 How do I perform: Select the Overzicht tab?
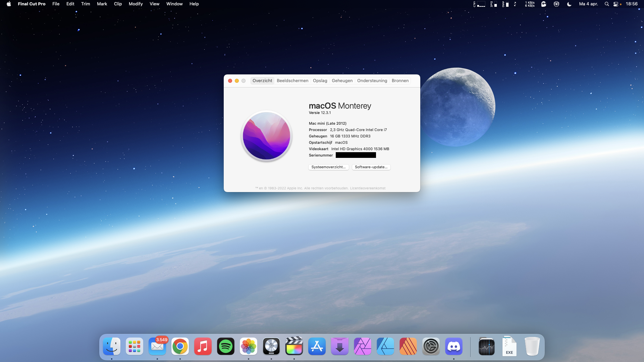click(262, 81)
